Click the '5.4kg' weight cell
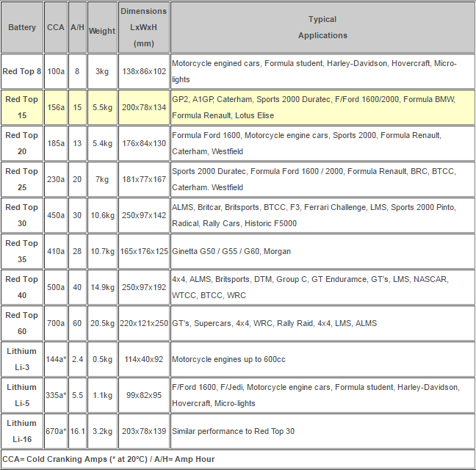This screenshot has width=476, height=470. pos(102,143)
